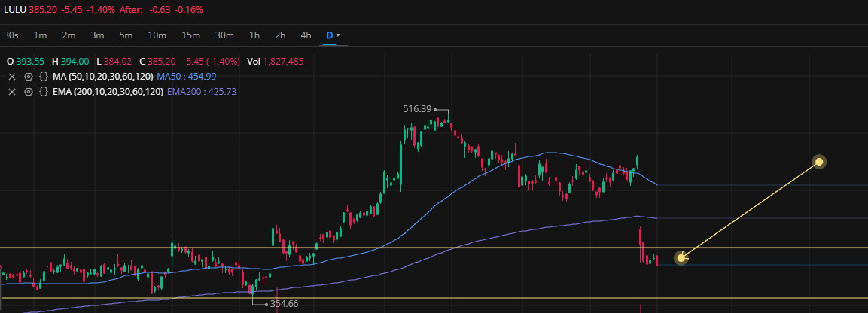
Task: Select the upper end handle of the yellow trend line
Action: coord(819,162)
